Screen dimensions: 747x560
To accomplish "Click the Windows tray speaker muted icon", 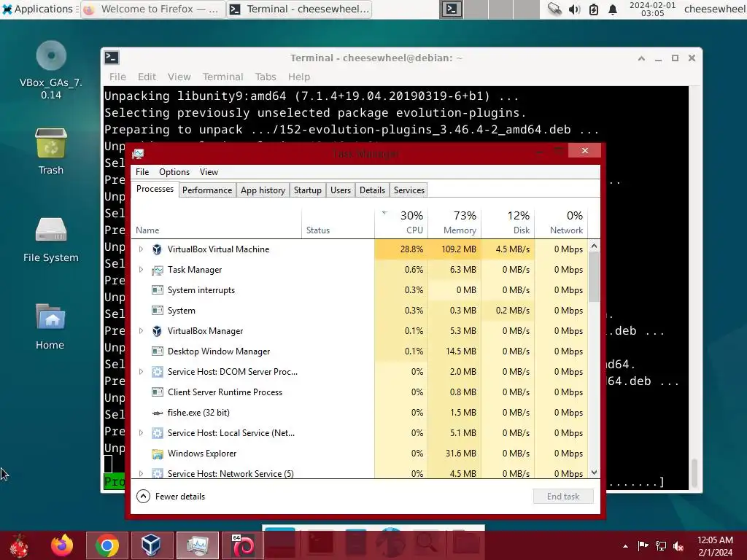I will pos(678,546).
